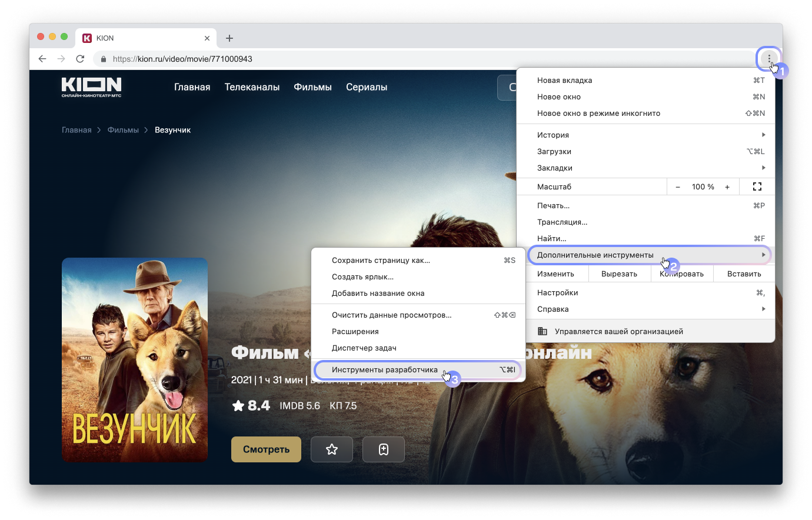Decrease zoom with minus button
Viewport: 812px width, 520px height.
pos(678,187)
